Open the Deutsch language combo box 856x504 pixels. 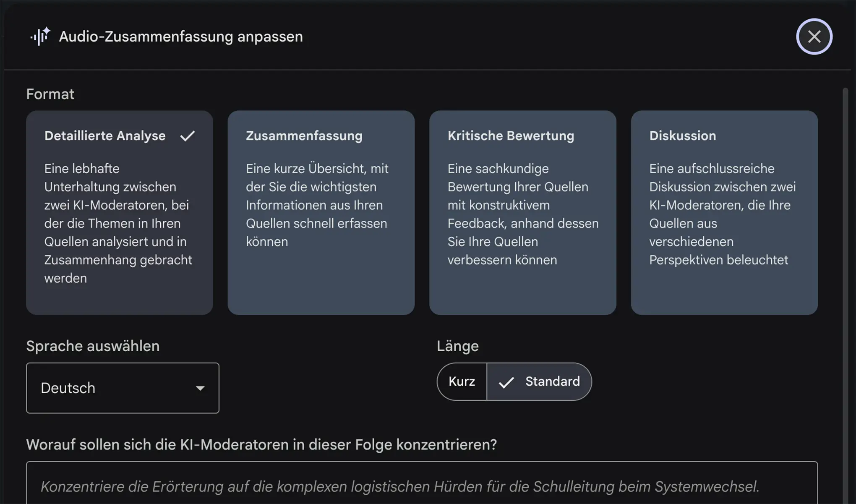pyautogui.click(x=122, y=388)
